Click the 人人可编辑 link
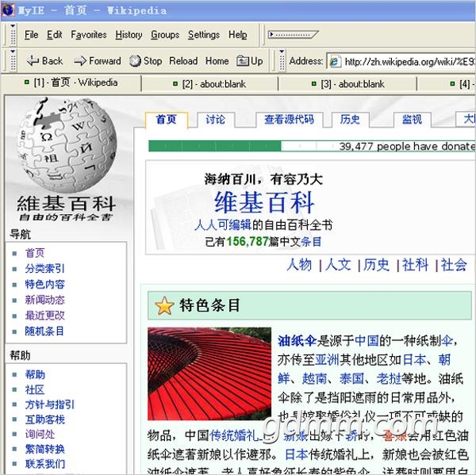 pos(223,225)
